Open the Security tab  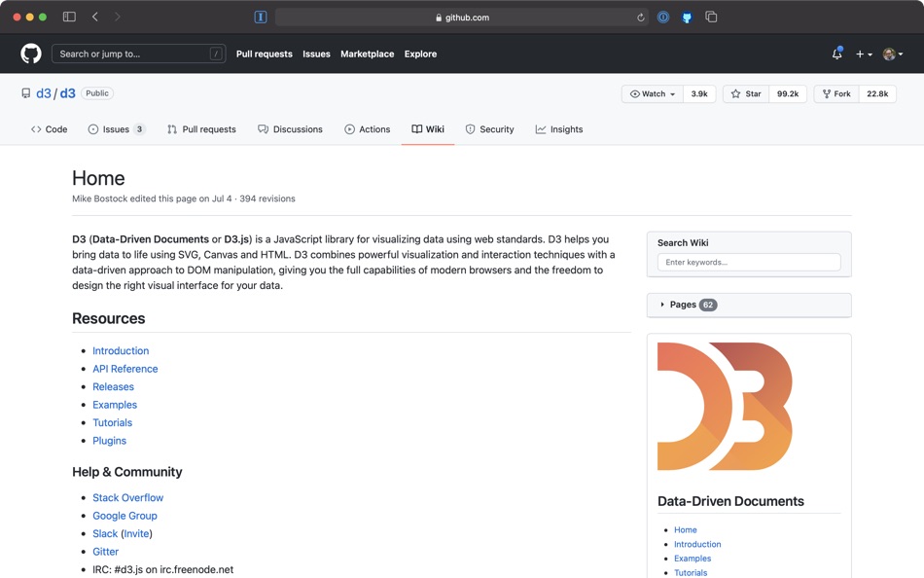click(x=489, y=129)
